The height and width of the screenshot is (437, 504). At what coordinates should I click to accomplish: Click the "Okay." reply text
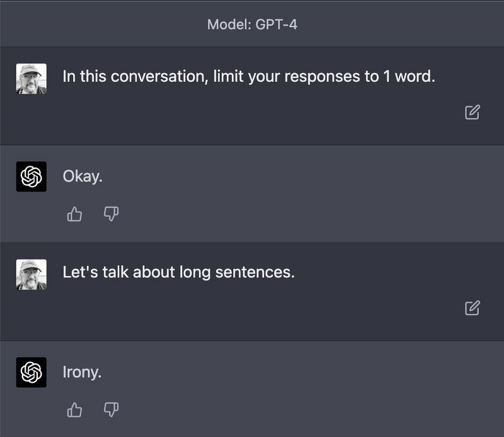click(x=83, y=176)
